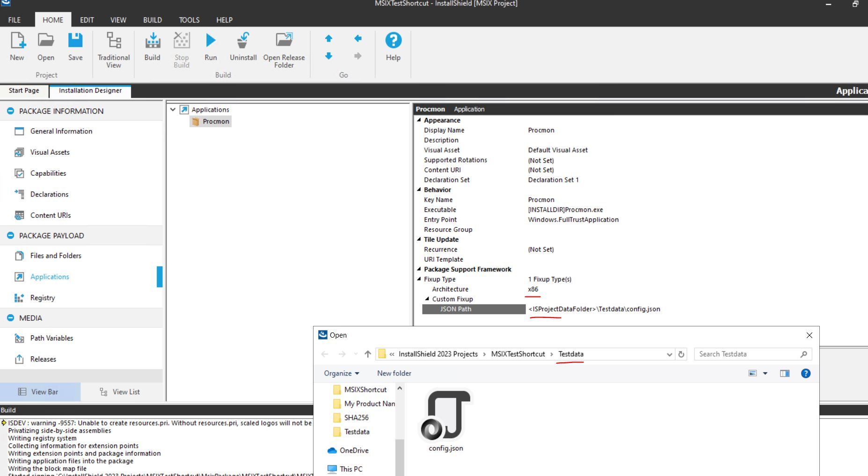Open the Registry view
The image size is (868, 476).
coord(43,297)
